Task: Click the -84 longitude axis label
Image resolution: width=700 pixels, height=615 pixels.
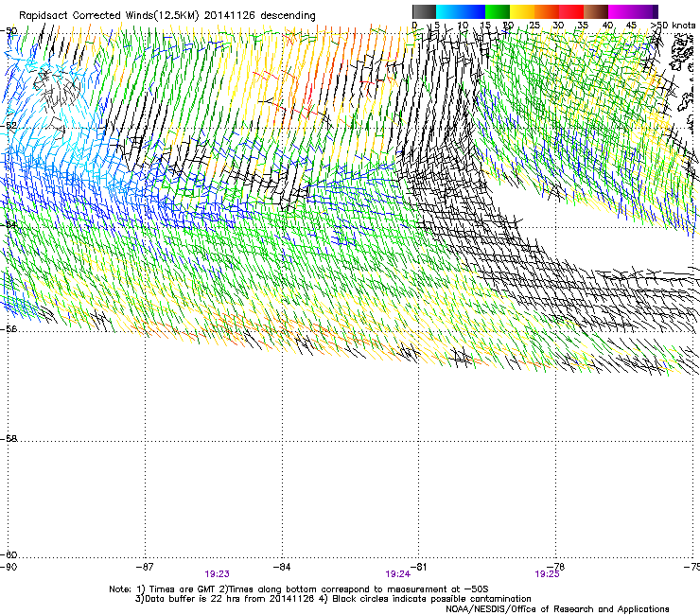Action: (282, 567)
